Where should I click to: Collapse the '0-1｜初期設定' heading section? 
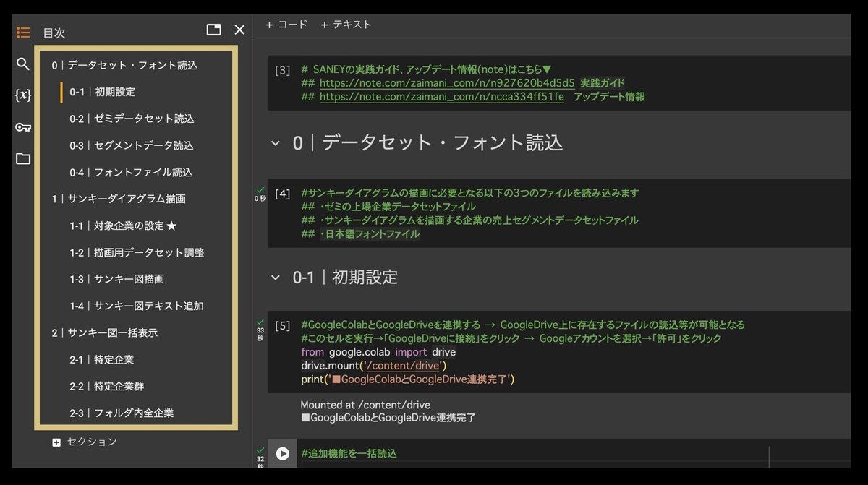click(275, 278)
